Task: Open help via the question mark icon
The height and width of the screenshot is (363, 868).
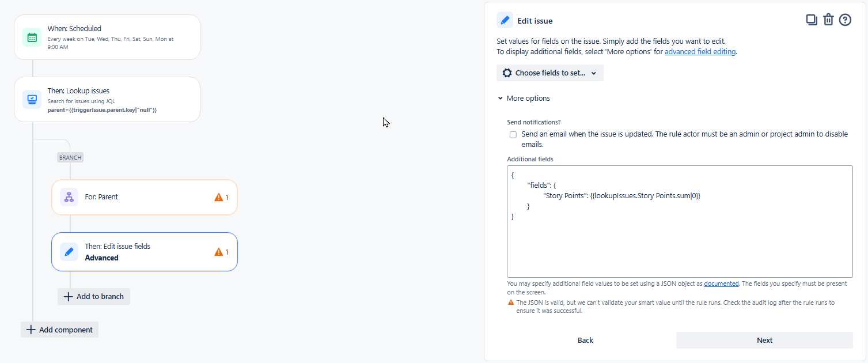Action: (845, 20)
